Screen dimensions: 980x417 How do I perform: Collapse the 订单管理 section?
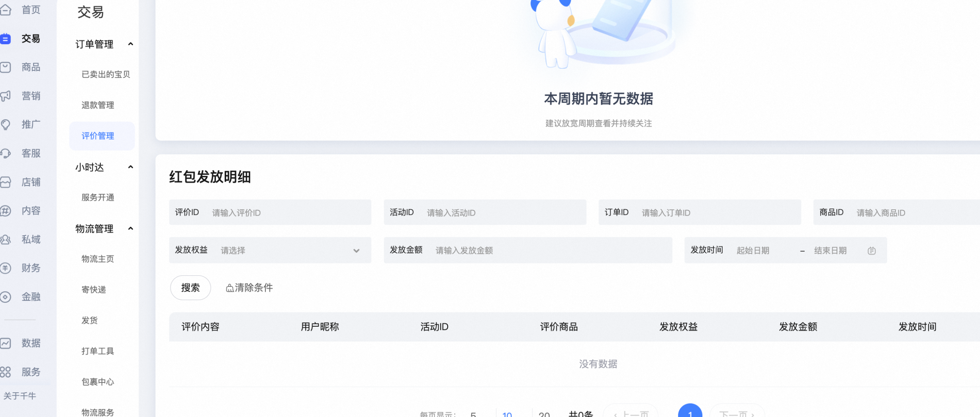tap(130, 44)
